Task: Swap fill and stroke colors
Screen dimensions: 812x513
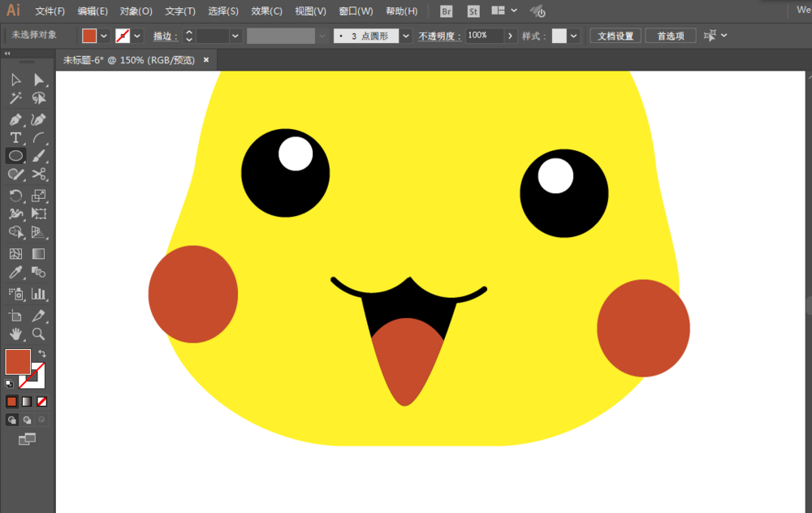Action: coord(42,354)
